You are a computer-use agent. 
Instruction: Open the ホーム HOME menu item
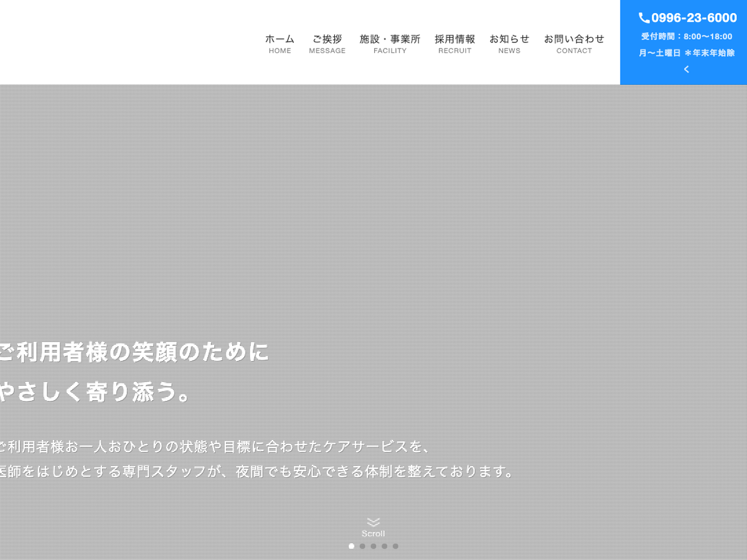pos(280,44)
